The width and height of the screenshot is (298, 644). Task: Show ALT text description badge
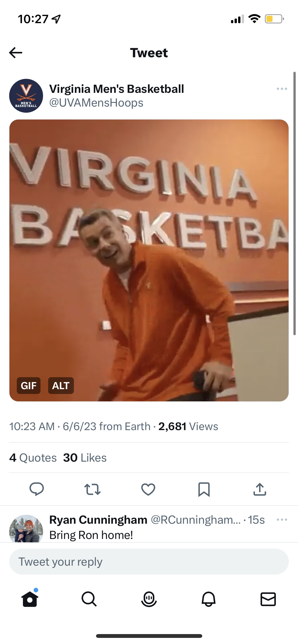(61, 386)
